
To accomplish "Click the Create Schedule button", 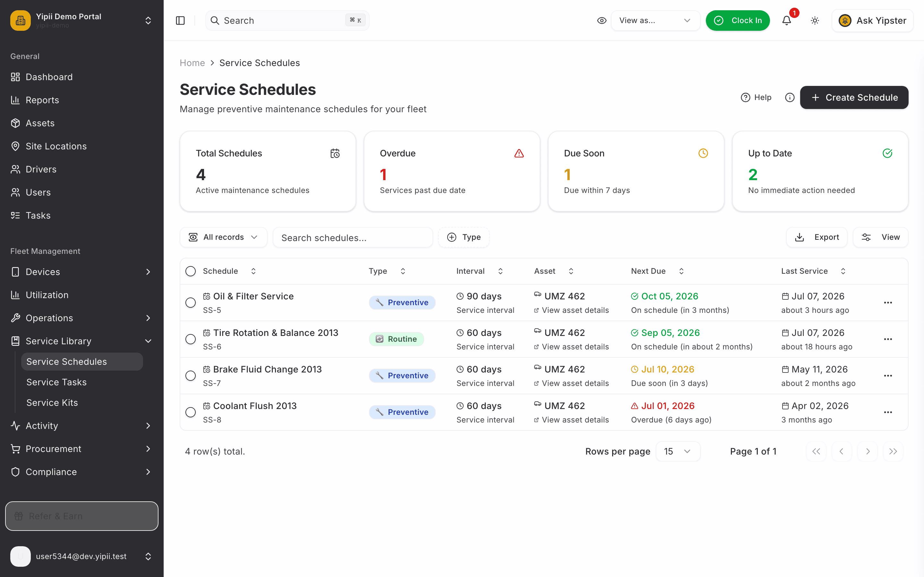I will coord(854,98).
